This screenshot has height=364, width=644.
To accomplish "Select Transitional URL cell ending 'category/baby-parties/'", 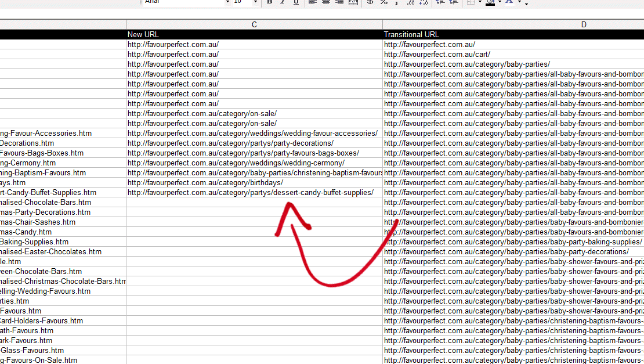I will click(513, 64).
